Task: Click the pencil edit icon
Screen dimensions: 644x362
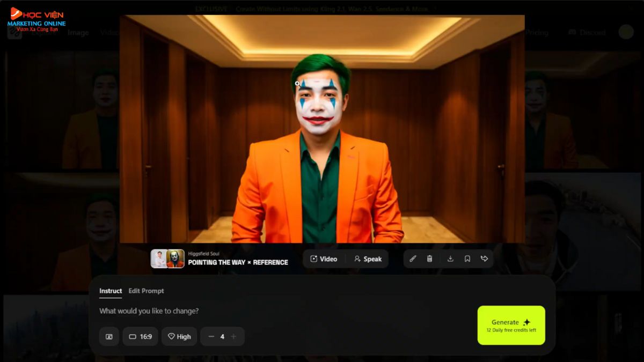Action: coord(413,258)
